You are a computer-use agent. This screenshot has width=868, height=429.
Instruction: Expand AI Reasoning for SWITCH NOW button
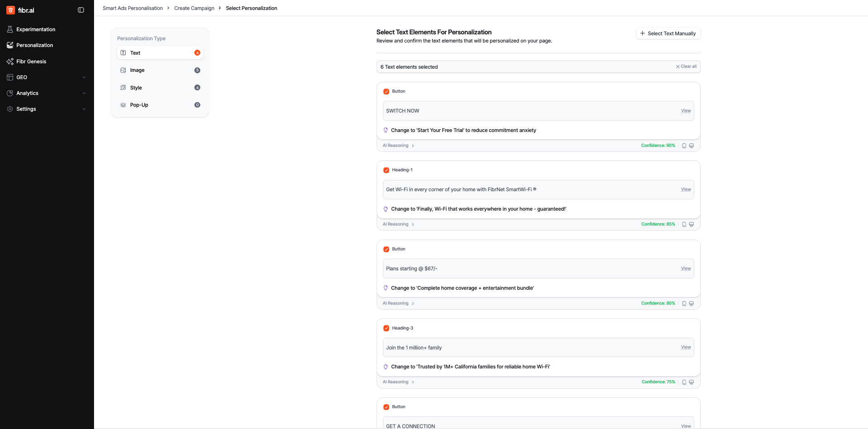click(398, 146)
